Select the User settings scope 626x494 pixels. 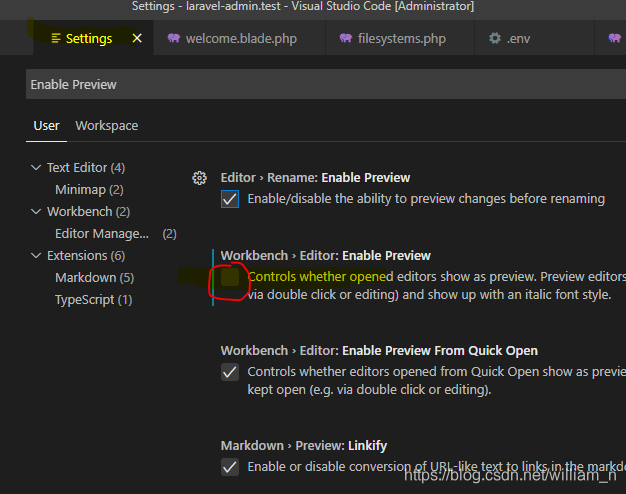click(46, 126)
